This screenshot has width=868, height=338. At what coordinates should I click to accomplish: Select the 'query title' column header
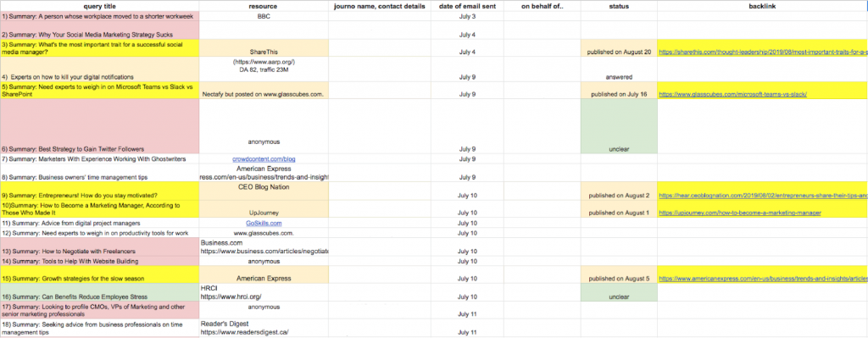coord(100,7)
